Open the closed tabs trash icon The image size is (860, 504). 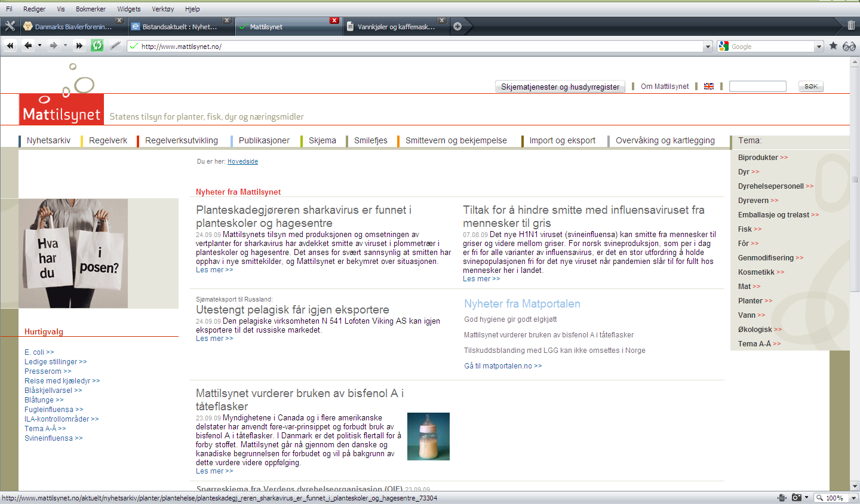pyautogui.click(x=851, y=26)
